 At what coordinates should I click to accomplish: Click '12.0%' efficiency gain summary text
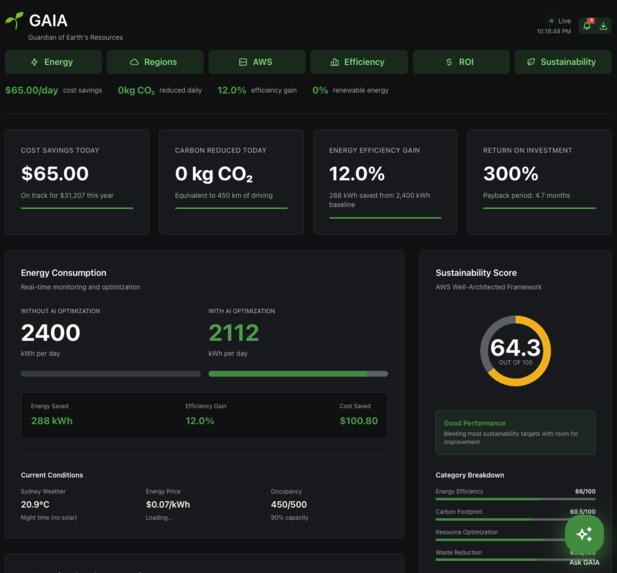[x=232, y=91]
